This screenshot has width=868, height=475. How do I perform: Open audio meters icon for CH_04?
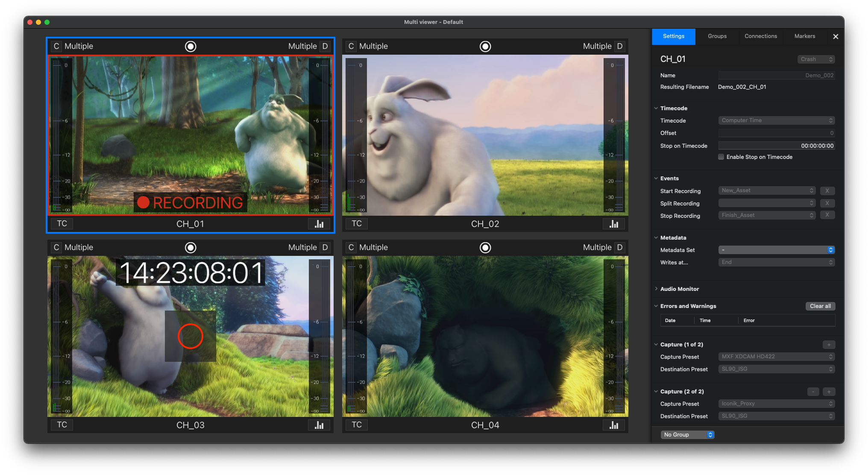[614, 425]
